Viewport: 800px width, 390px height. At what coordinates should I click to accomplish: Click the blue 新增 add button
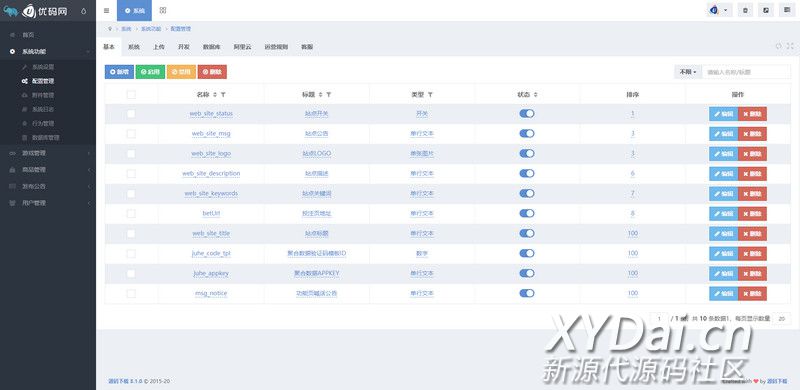[x=119, y=72]
